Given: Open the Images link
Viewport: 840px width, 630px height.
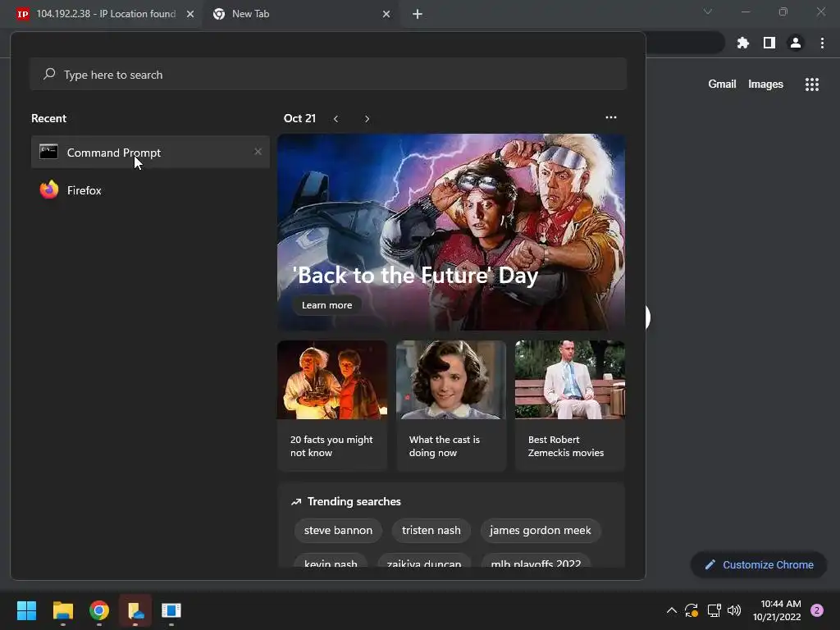Looking at the screenshot, I should pos(765,84).
